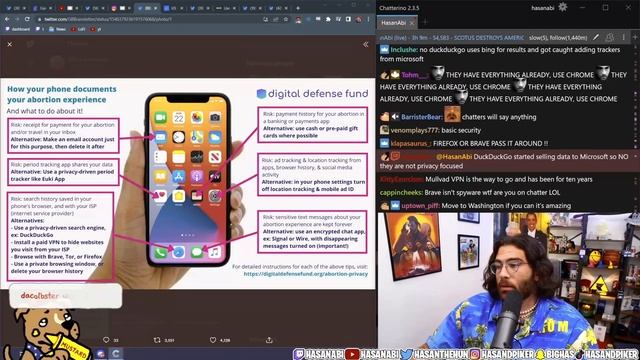Open the Chrome three-dot menu
Screen dimensions: 640x360
click(368, 19)
